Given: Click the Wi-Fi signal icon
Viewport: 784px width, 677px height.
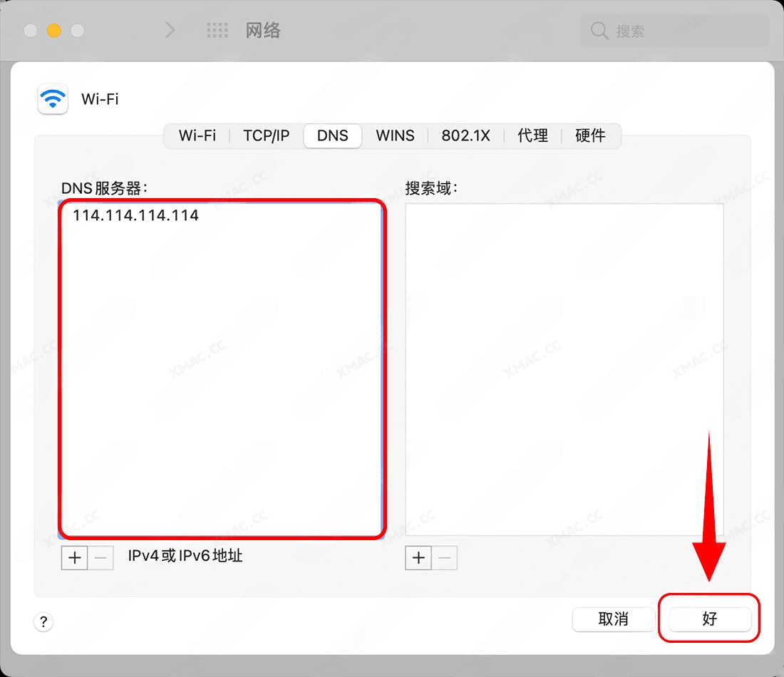Looking at the screenshot, I should (x=52, y=99).
